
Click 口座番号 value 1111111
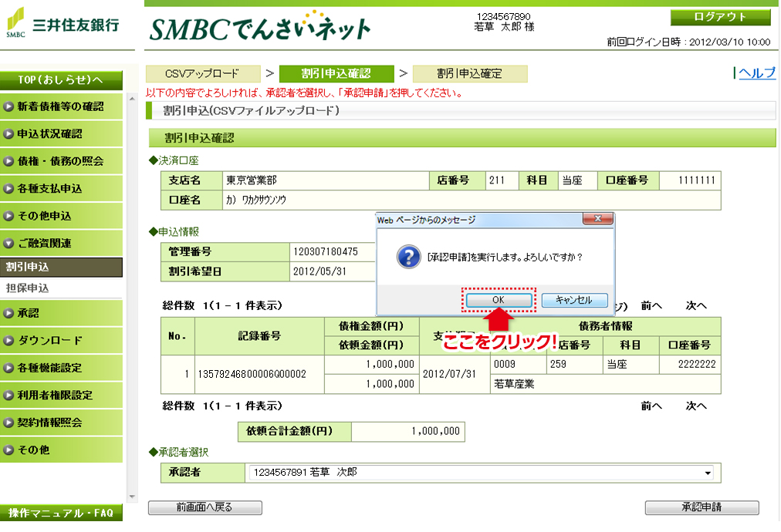(x=697, y=180)
